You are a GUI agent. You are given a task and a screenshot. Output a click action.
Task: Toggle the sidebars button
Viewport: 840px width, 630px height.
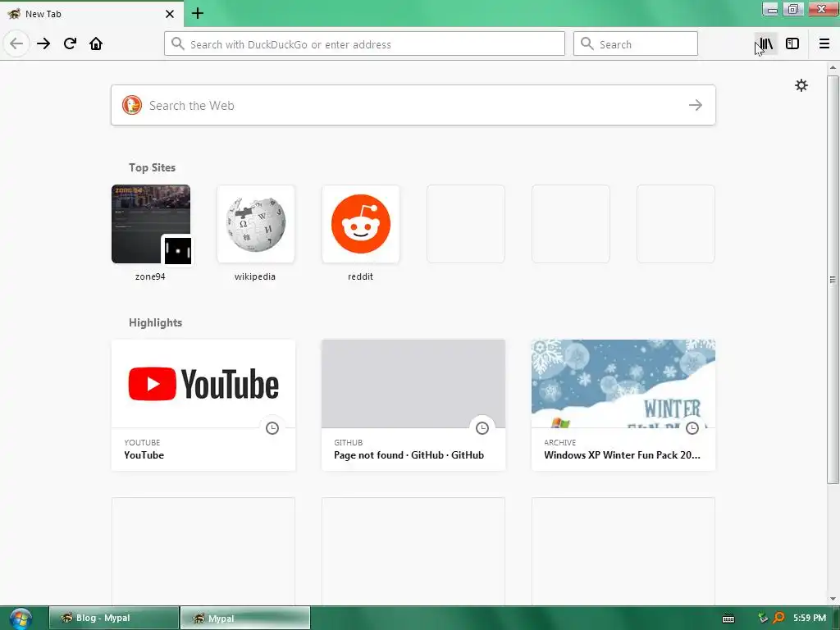pos(792,43)
